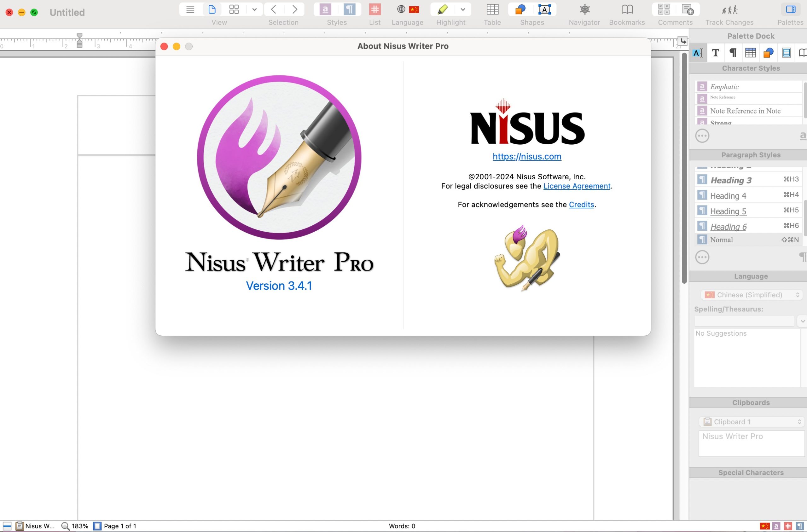This screenshot has height=532, width=807.
Task: Click the ruler tab-type selector button
Action: [683, 41]
